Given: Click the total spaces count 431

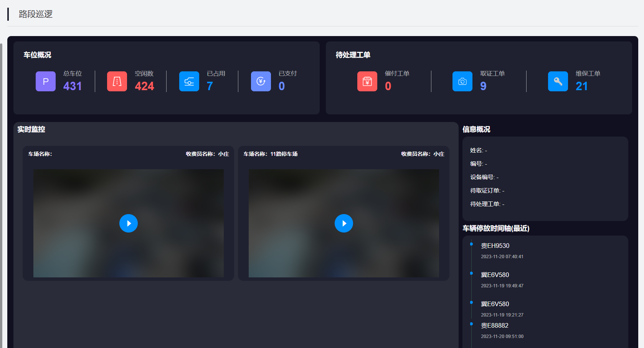Looking at the screenshot, I should pyautogui.click(x=73, y=86).
